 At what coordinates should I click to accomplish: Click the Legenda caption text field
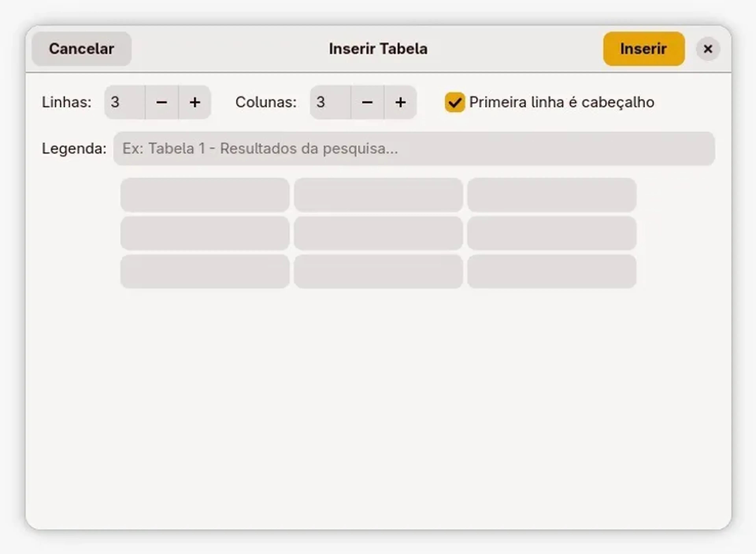tap(414, 149)
